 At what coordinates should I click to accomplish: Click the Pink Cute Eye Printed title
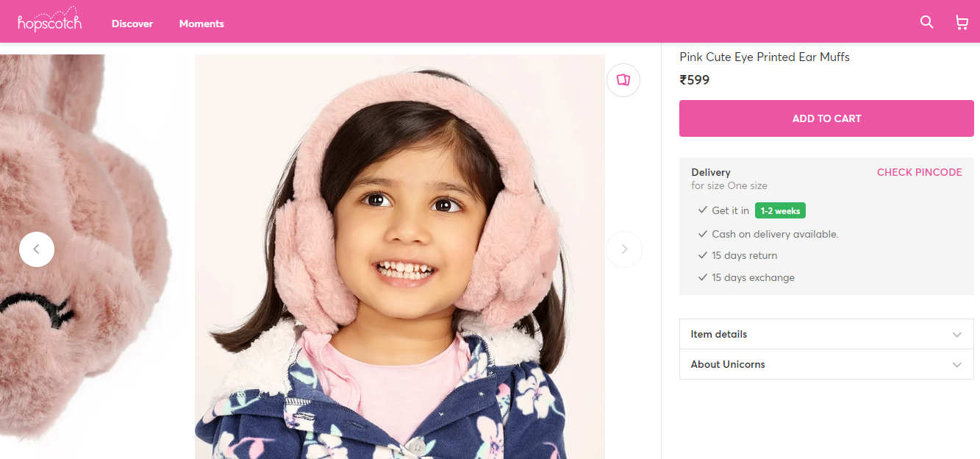765,57
